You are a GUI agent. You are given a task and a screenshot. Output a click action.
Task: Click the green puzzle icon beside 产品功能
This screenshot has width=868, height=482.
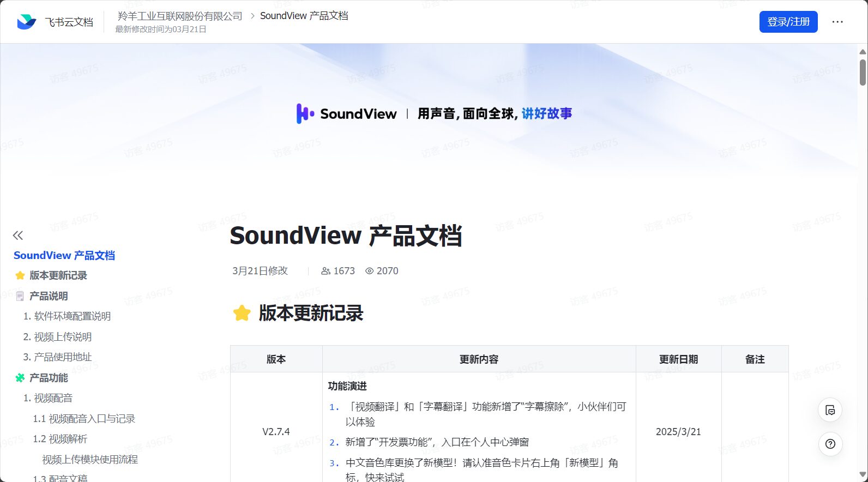(x=20, y=378)
